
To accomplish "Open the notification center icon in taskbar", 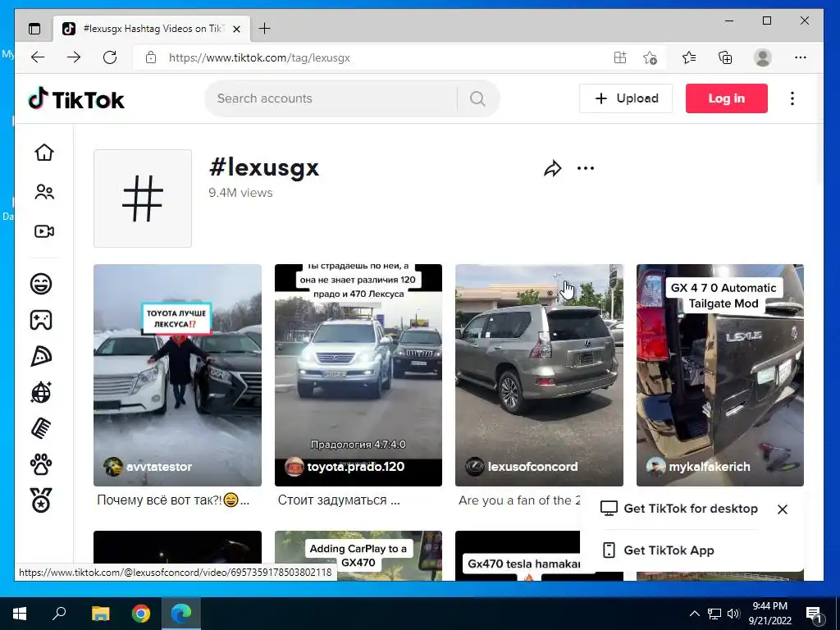I will pyautogui.click(x=814, y=614).
